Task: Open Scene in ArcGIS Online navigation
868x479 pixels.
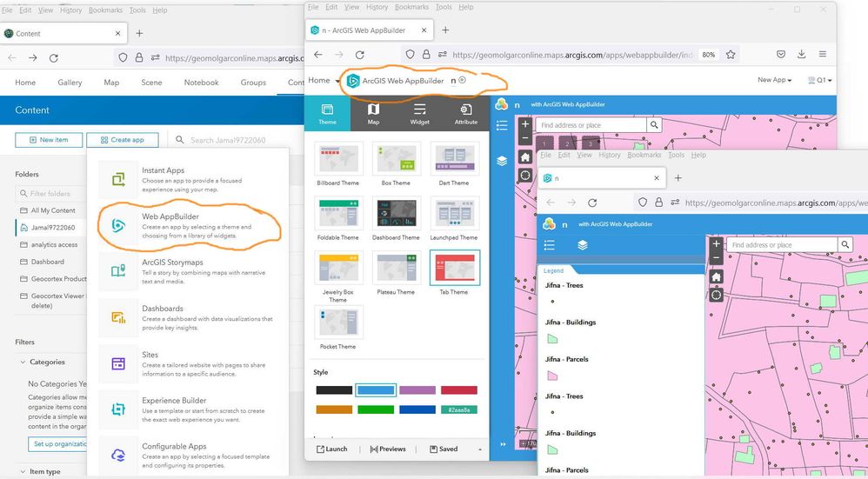Action: point(151,83)
